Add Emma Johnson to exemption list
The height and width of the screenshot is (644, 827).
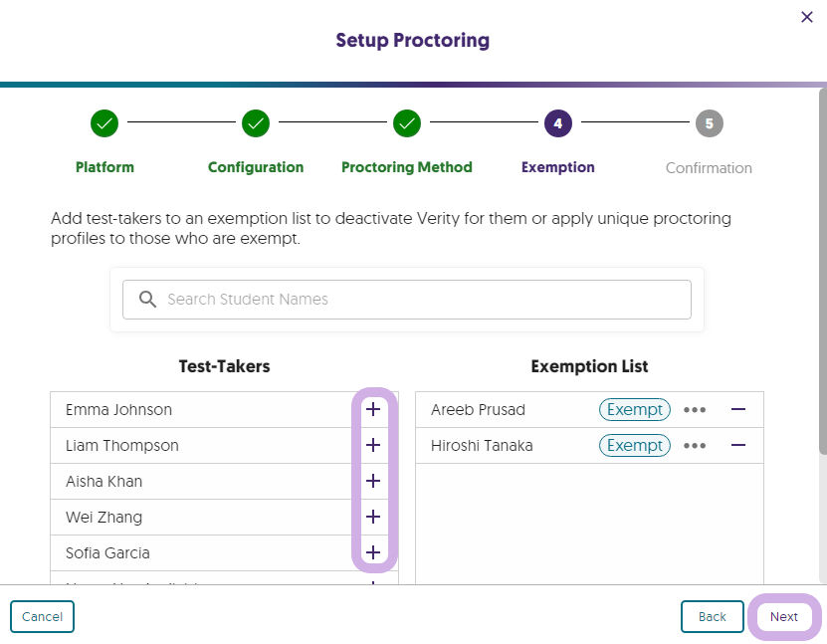[373, 409]
